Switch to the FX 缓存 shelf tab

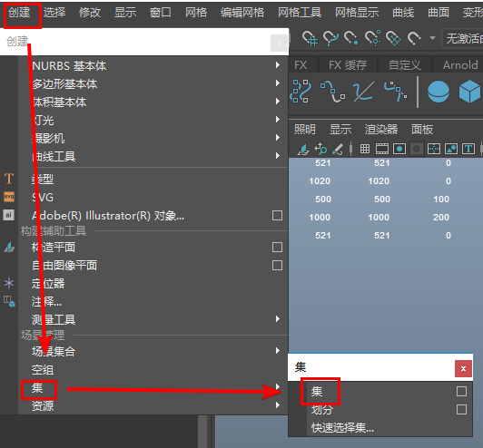point(348,65)
